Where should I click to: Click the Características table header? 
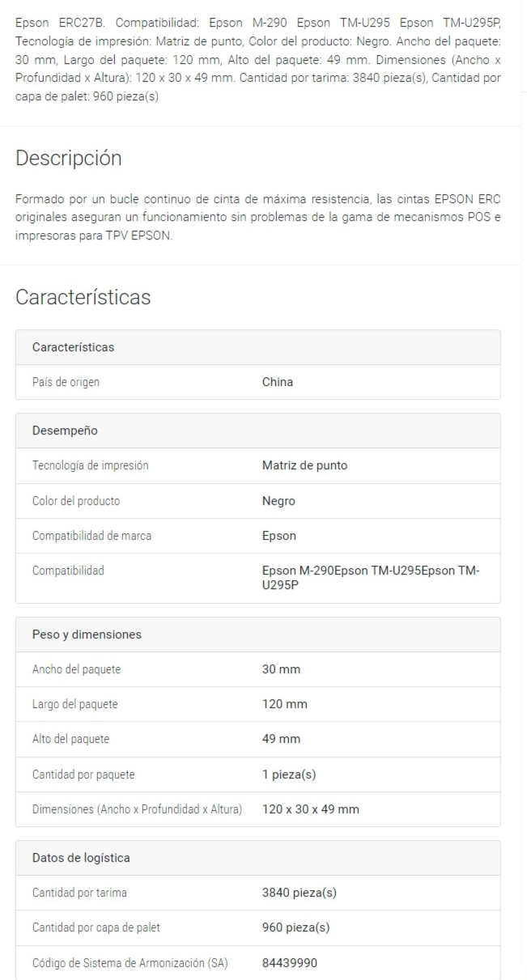click(x=258, y=347)
